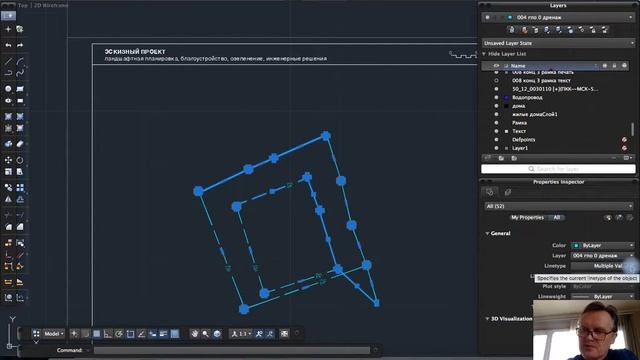Click the Водопровод layer blue color swatch
Image resolution: width=640 pixels, height=360 pixels.
(x=507, y=98)
